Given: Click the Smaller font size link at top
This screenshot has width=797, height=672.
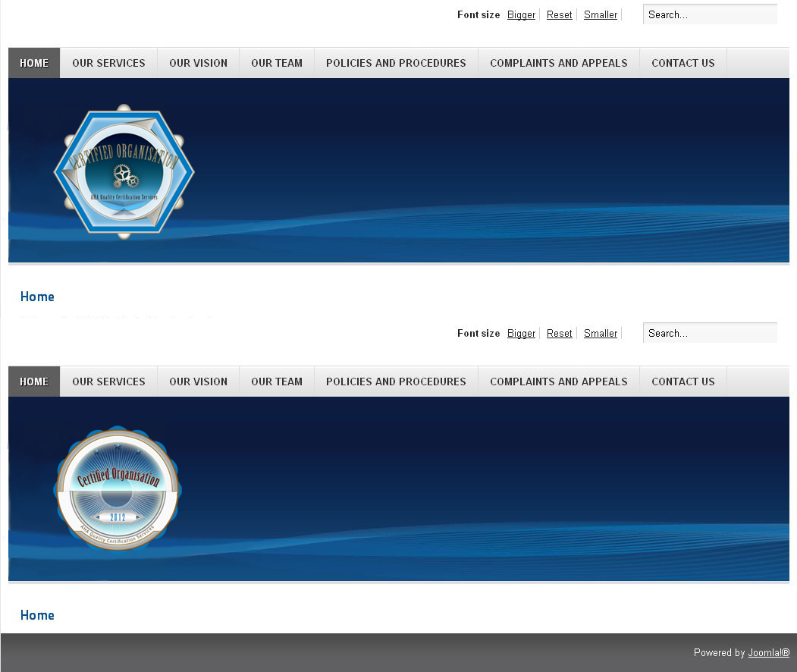Looking at the screenshot, I should pos(601,14).
